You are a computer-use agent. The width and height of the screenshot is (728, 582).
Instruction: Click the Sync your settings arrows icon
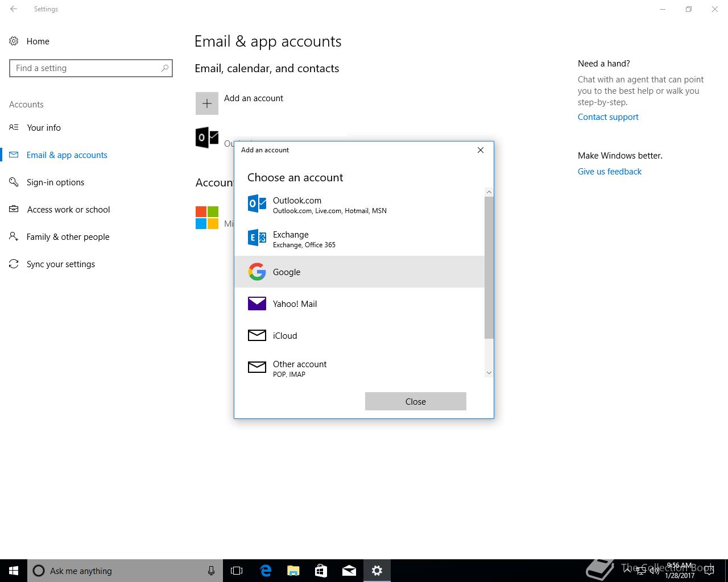pos(14,264)
